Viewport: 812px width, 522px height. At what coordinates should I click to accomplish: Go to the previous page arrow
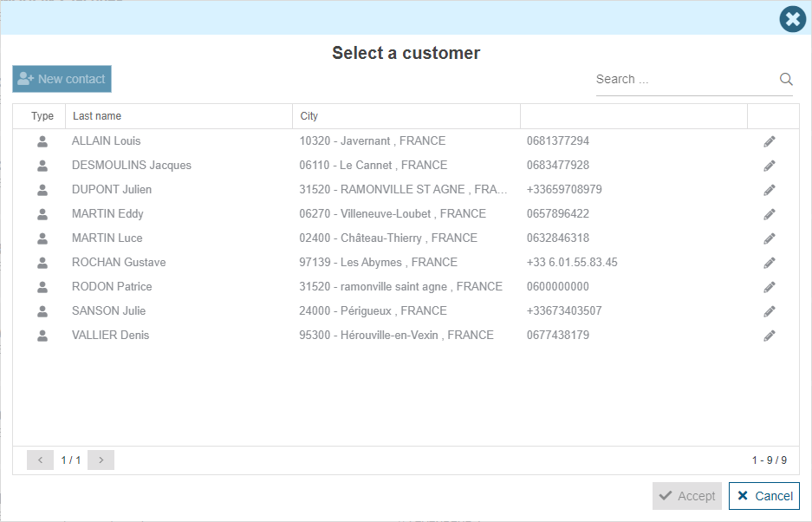[40, 460]
